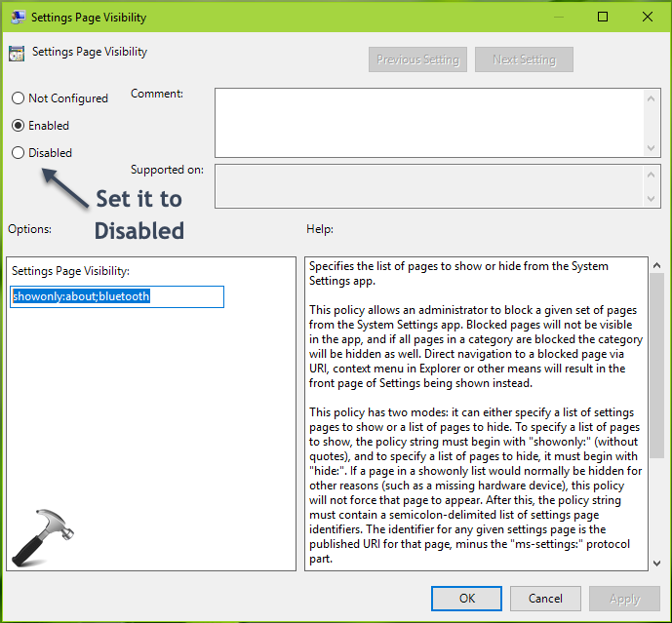Click the Cancel button
Image resolution: width=672 pixels, height=623 pixels.
pos(545,599)
